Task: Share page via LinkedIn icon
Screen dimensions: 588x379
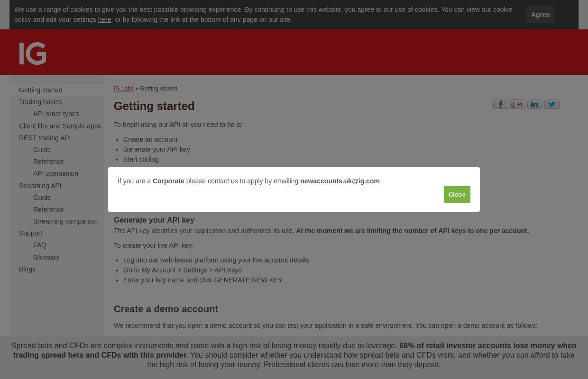Action: click(x=535, y=104)
